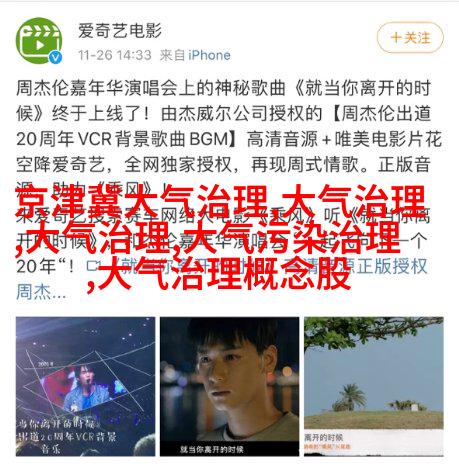Open the 爱奇艺电影 green clapperboard avatar
The width and height of the screenshot is (459, 466).
[x=39, y=41]
